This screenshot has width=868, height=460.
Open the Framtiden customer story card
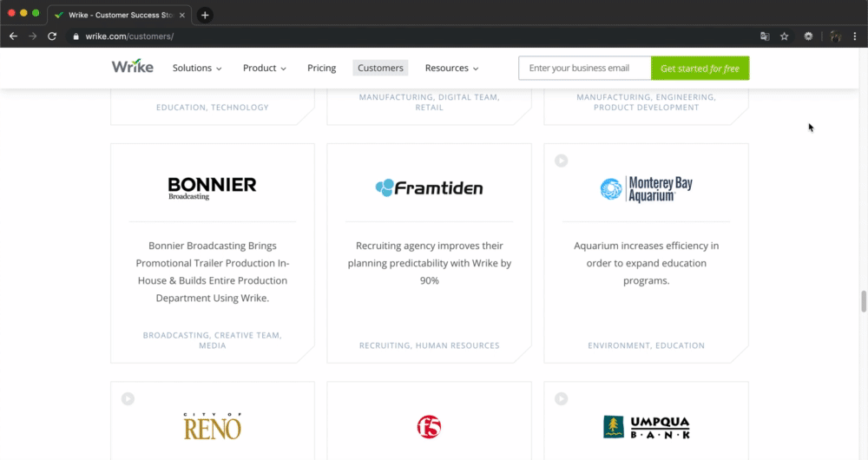pos(429,253)
